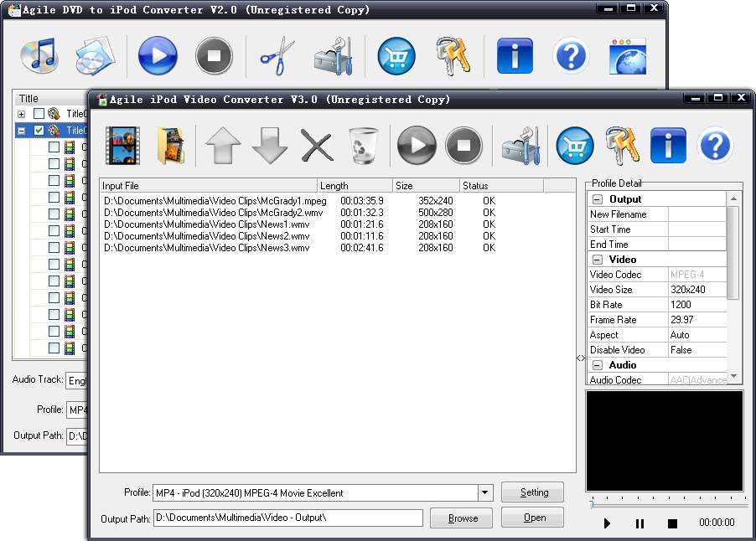The width and height of the screenshot is (756, 541).
Task: Toggle the side panel splitter arrows
Action: pos(581,358)
